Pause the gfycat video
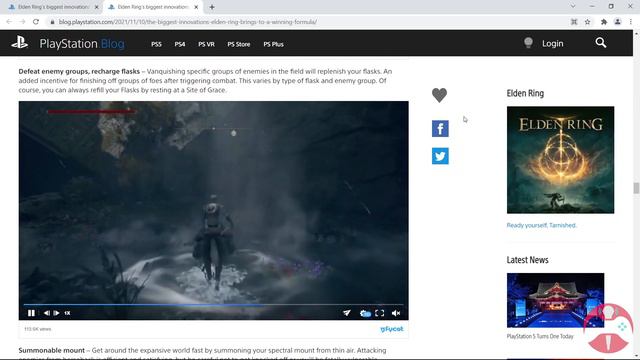 coord(31,313)
